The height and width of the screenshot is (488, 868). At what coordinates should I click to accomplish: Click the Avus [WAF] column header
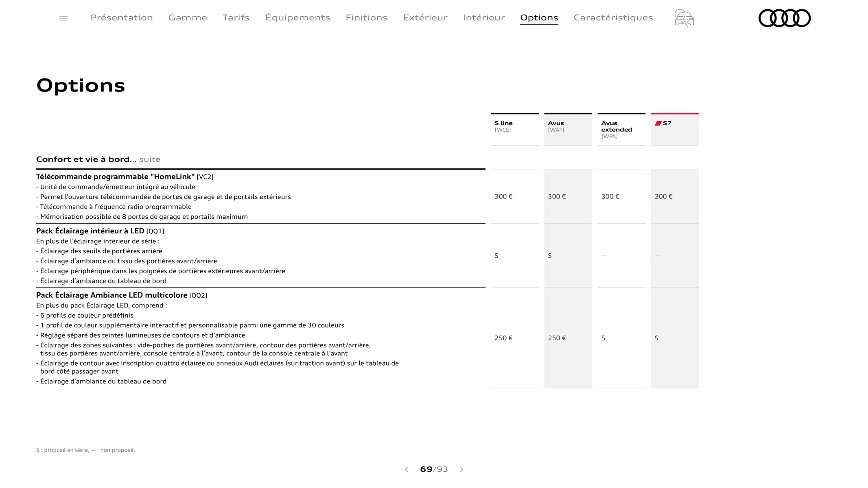point(568,129)
